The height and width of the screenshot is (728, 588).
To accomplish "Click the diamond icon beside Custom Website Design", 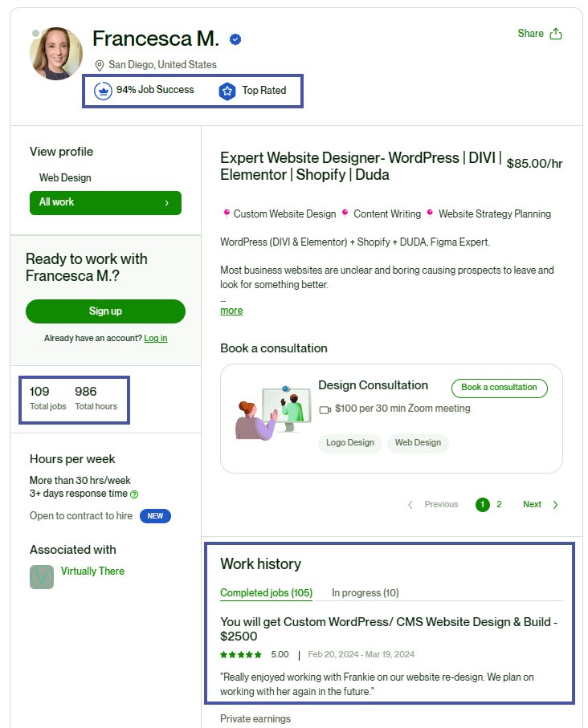I will [x=227, y=214].
